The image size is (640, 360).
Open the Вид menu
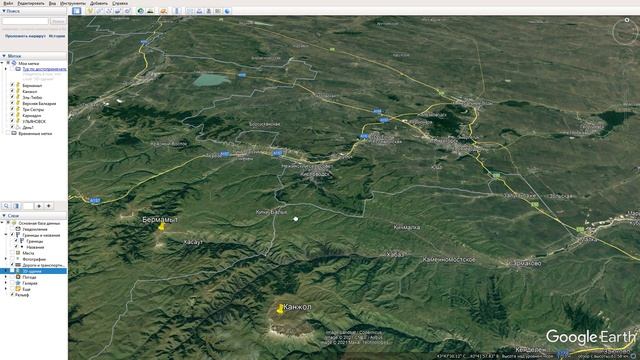click(52, 3)
